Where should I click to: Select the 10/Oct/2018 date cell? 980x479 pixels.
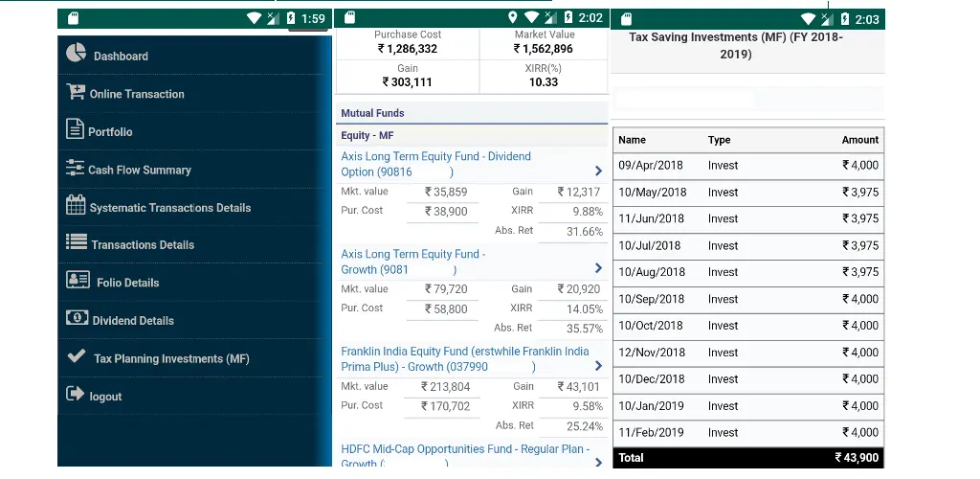point(651,326)
